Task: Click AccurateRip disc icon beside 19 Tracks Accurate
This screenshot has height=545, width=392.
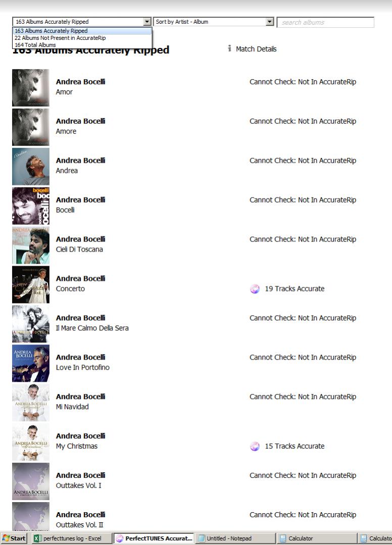Action: pyautogui.click(x=255, y=289)
